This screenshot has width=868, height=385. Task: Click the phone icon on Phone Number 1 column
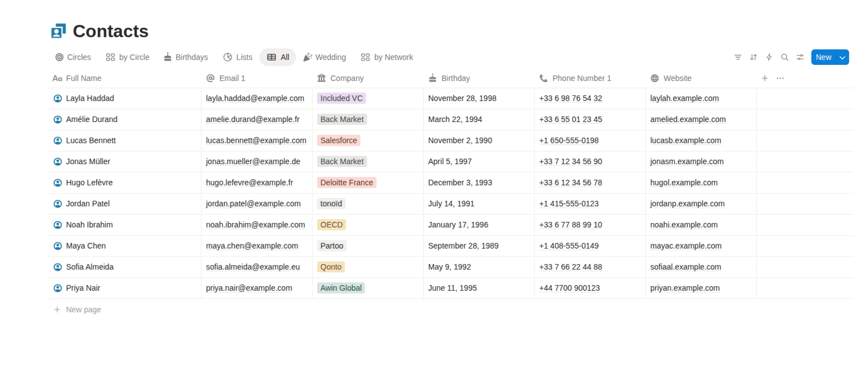(543, 78)
